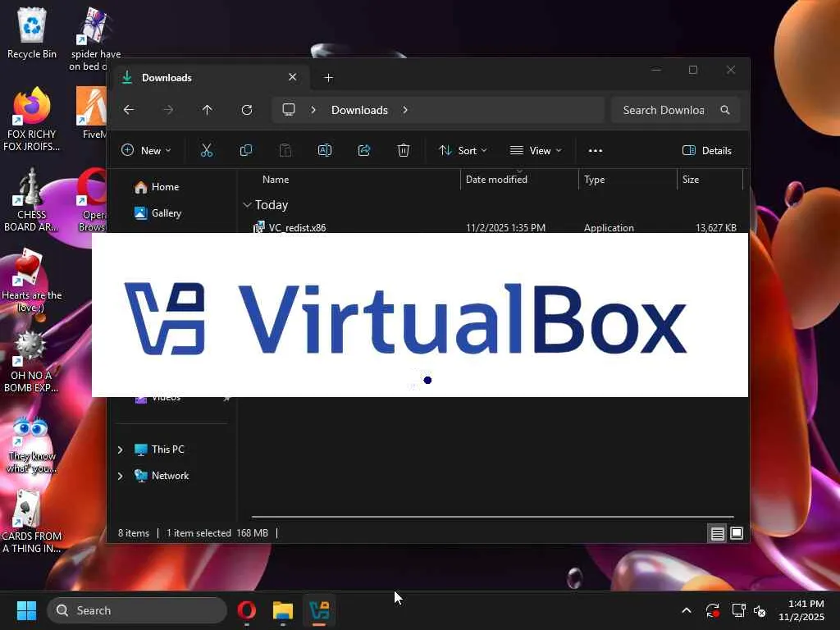The width and height of the screenshot is (840, 630).
Task: Open Opera browser from the taskbar
Action: (x=246, y=610)
